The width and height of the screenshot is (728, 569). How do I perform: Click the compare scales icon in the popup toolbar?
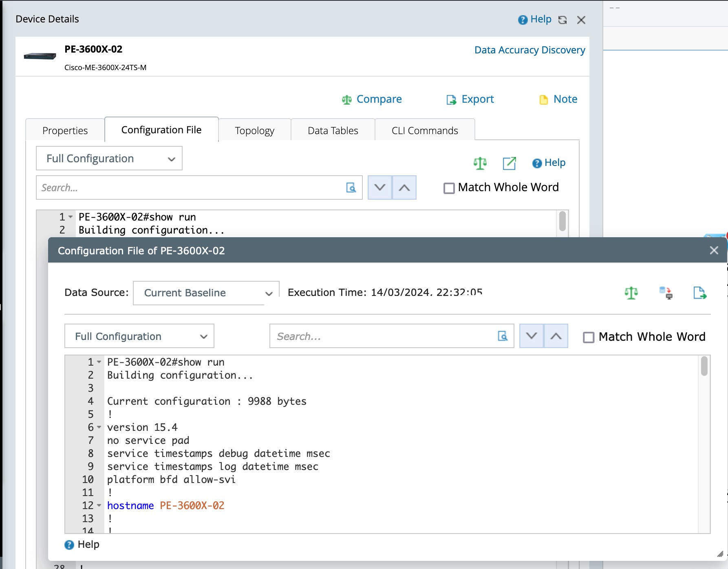[631, 293]
